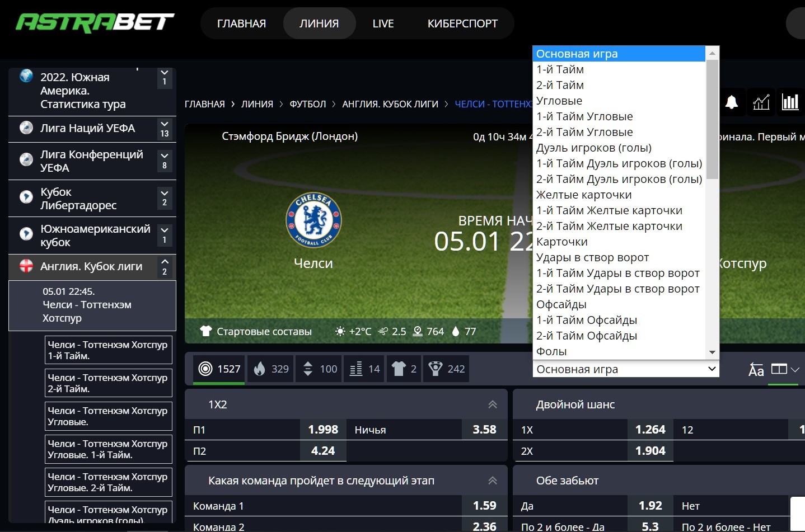Open the КИБЕРСПОРТ navigation tab
The image size is (805, 532).
pos(462,23)
